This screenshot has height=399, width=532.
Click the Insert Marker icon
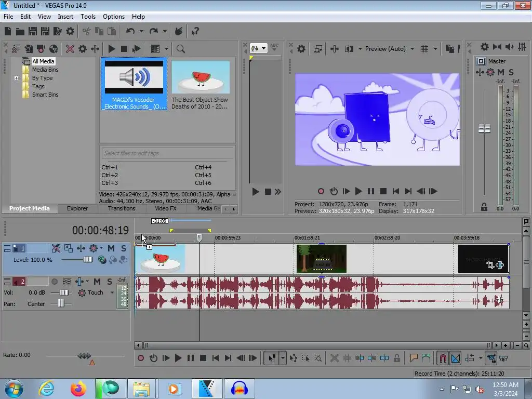[x=414, y=358]
